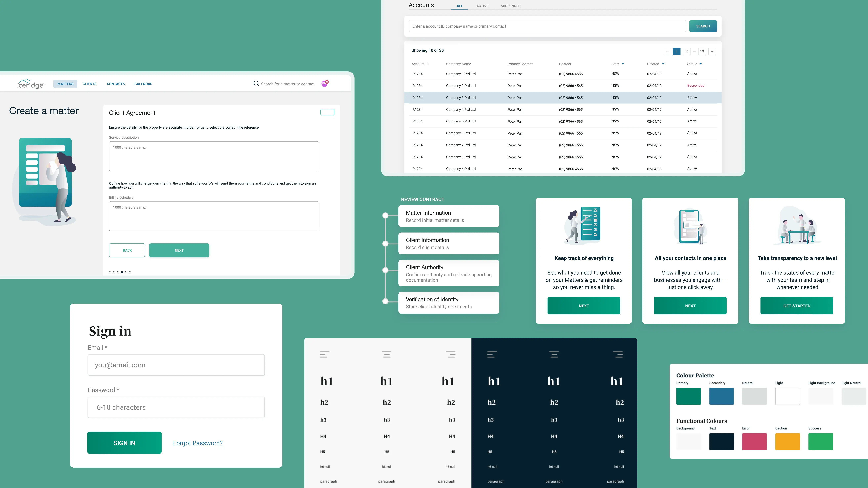Focus the Password field in Sign in
The image size is (868, 488).
176,407
